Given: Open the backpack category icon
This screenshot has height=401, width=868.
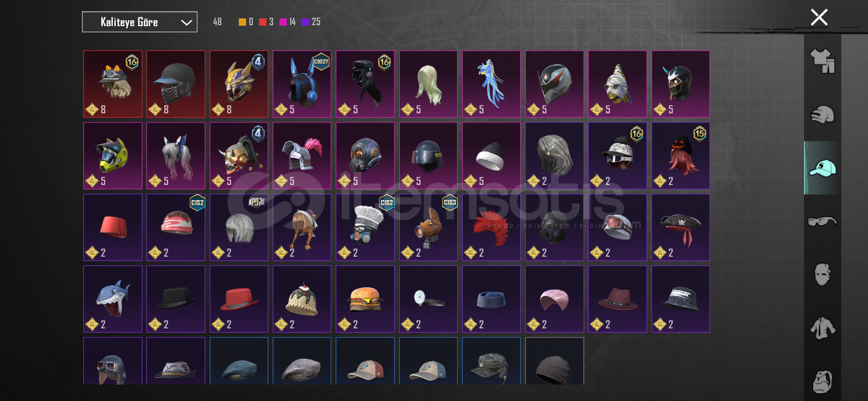Looking at the screenshot, I should pos(822,382).
